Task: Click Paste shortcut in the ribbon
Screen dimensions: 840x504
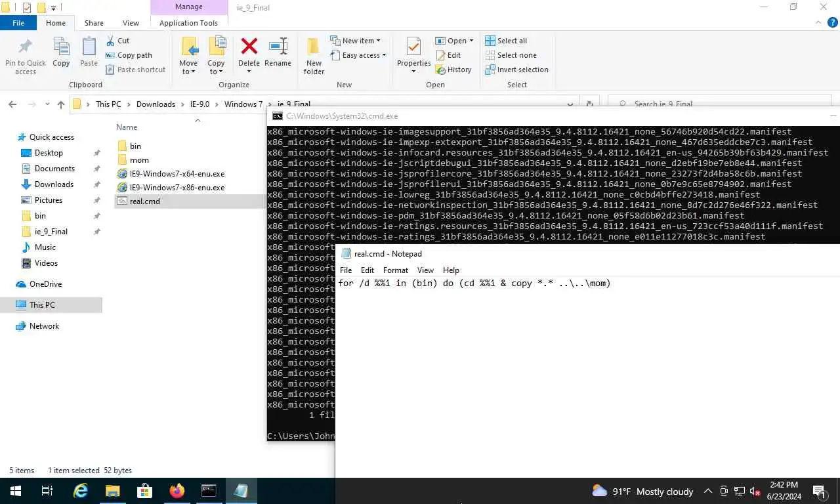Action: (x=135, y=70)
